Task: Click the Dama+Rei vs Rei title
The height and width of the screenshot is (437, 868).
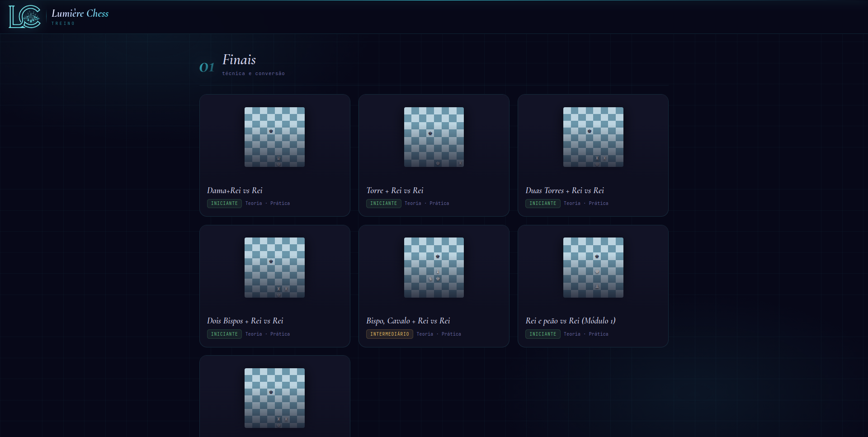Action: coord(235,190)
